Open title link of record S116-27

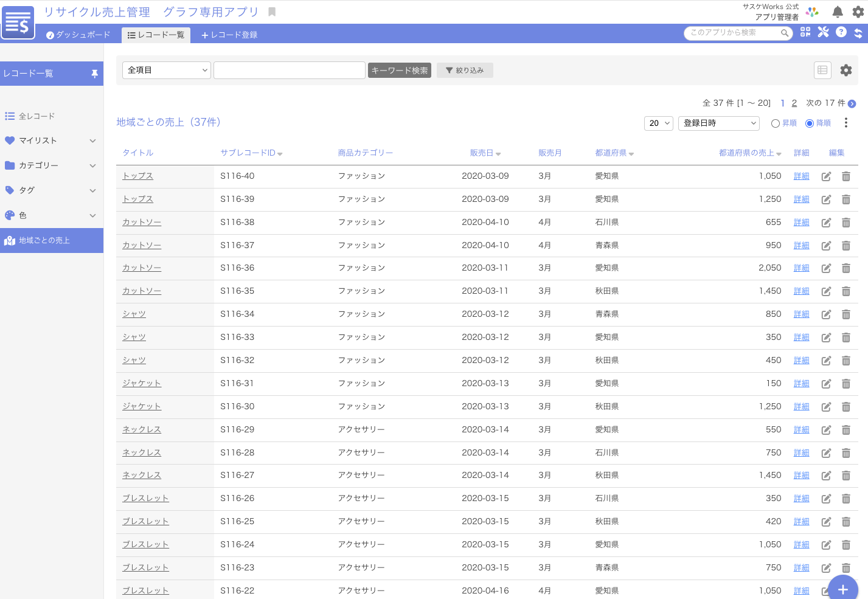(x=142, y=476)
